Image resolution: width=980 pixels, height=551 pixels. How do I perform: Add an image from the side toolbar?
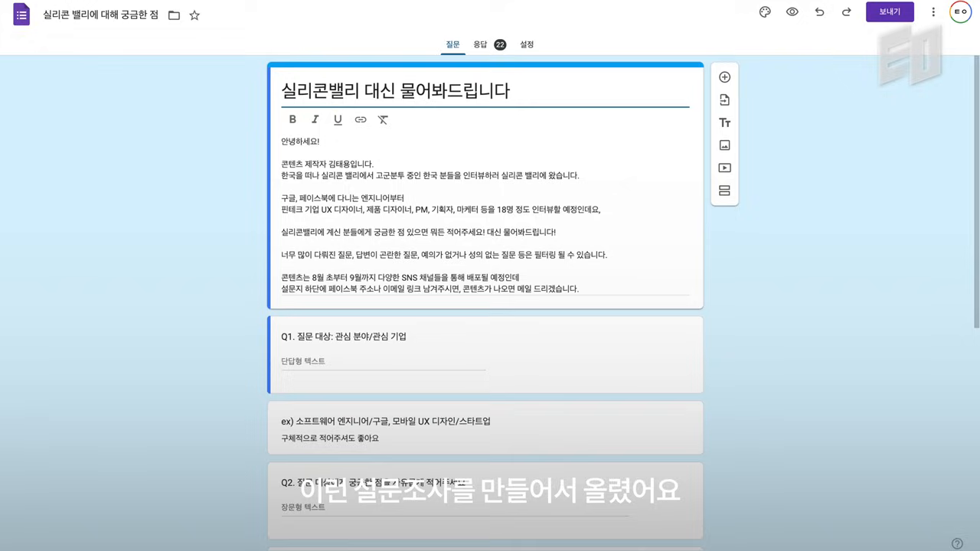click(724, 145)
